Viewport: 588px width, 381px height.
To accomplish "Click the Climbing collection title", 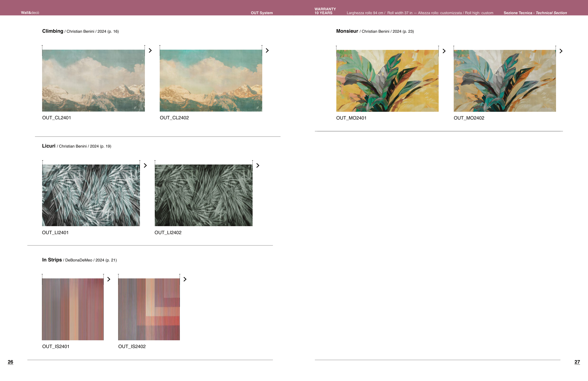I will tap(53, 31).
